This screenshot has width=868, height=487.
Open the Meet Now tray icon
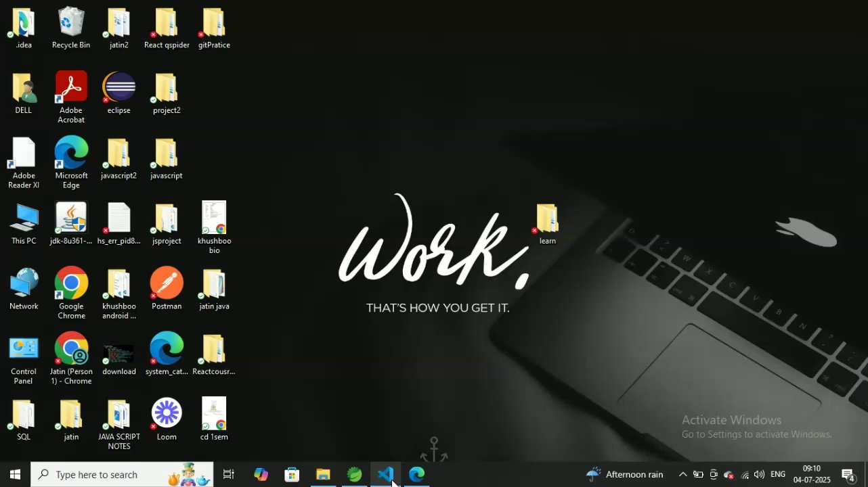point(713,475)
